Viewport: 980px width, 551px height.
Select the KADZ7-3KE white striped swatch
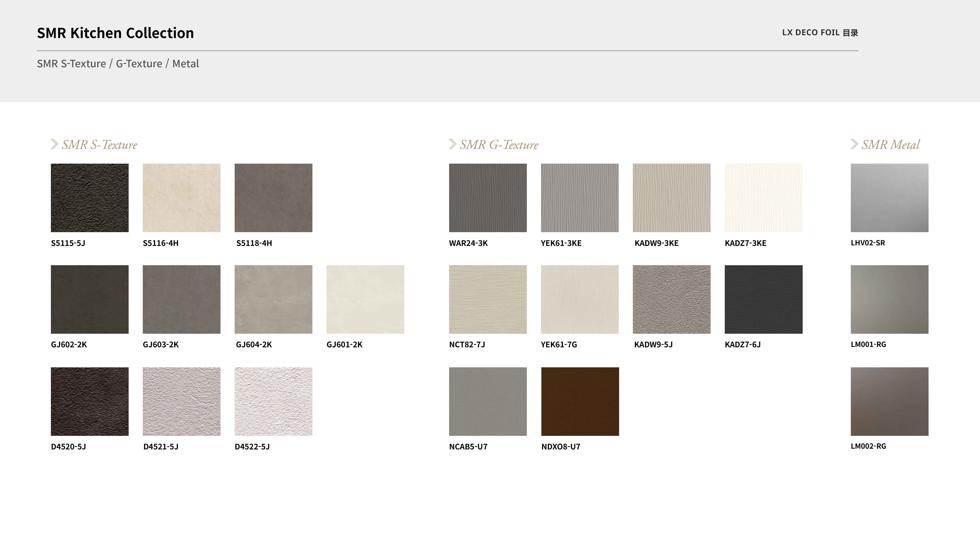(764, 198)
